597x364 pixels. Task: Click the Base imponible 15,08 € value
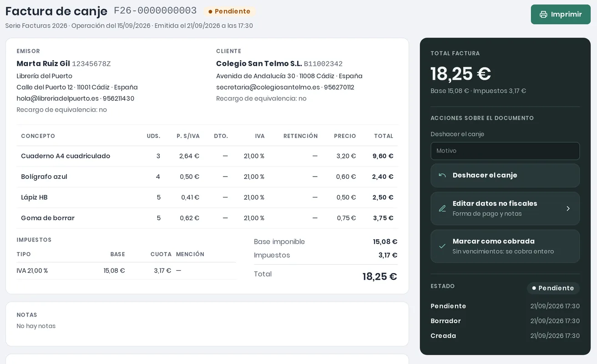(x=385, y=242)
